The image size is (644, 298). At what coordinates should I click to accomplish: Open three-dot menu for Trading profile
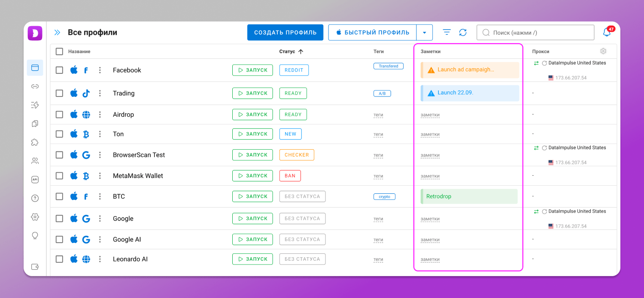(100, 93)
